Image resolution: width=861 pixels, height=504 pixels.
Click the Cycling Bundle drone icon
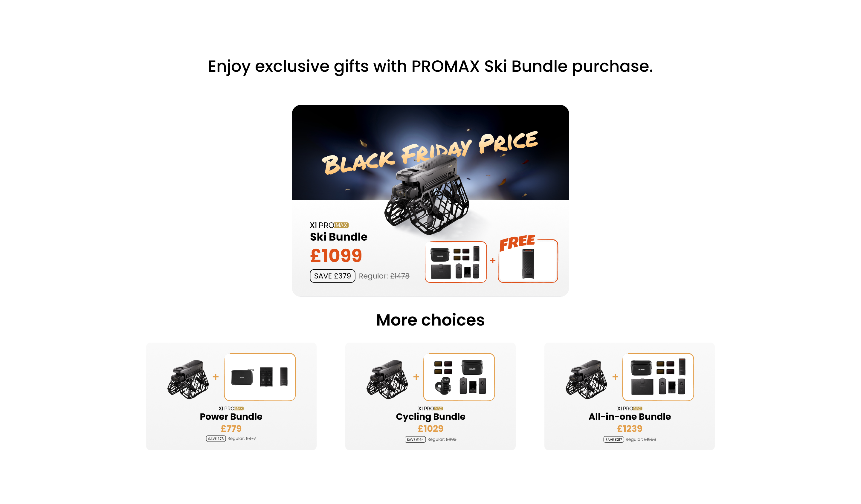point(387,379)
